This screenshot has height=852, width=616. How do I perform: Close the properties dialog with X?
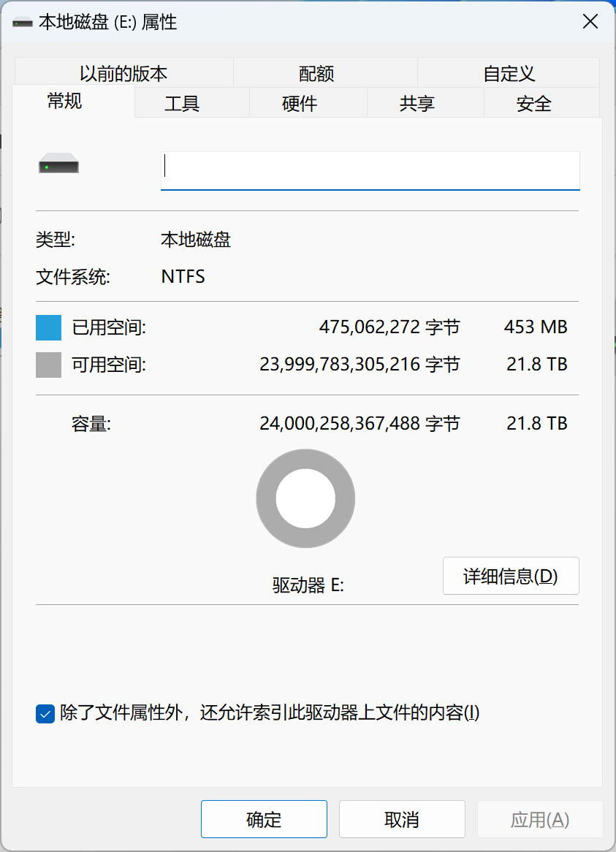590,22
